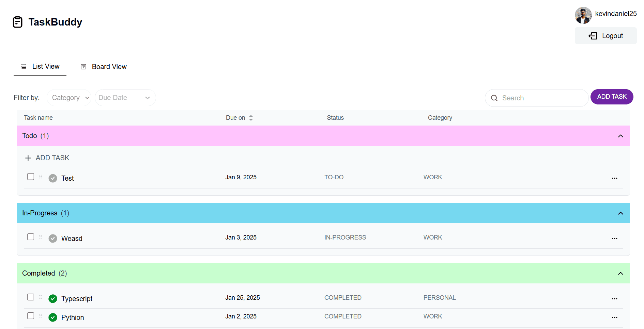Collapse the Todo section
The image size is (644, 329).
click(620, 136)
